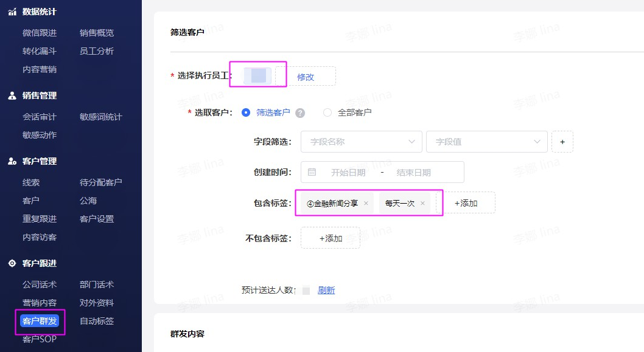This screenshot has width=644, height=352.
Task: Open 客户 in sidebar
Action: [x=31, y=201]
